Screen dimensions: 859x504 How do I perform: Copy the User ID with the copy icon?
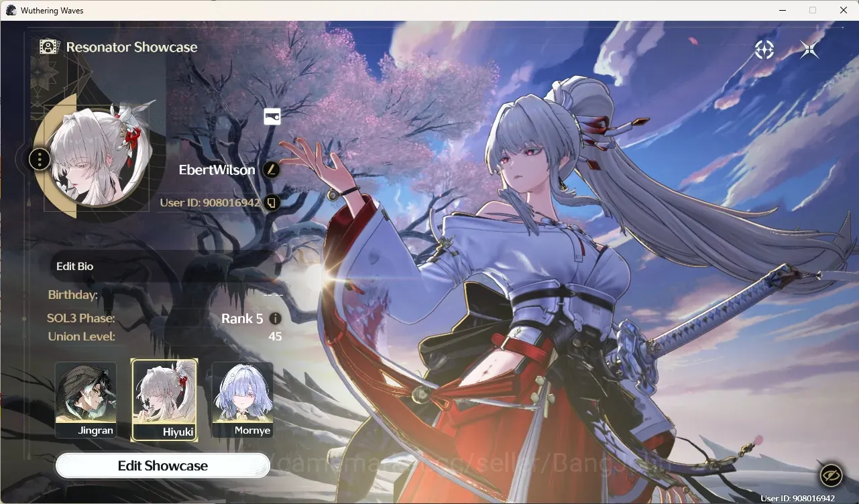[272, 202]
